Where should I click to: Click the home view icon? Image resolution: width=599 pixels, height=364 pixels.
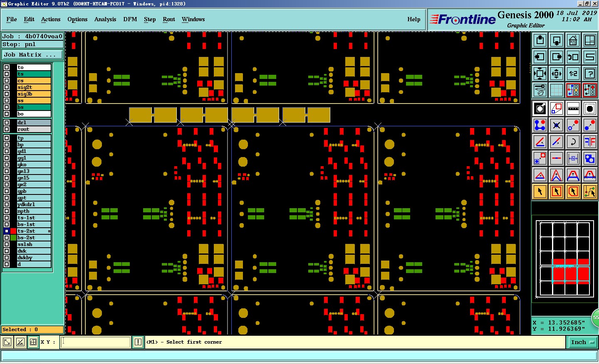tap(573, 40)
